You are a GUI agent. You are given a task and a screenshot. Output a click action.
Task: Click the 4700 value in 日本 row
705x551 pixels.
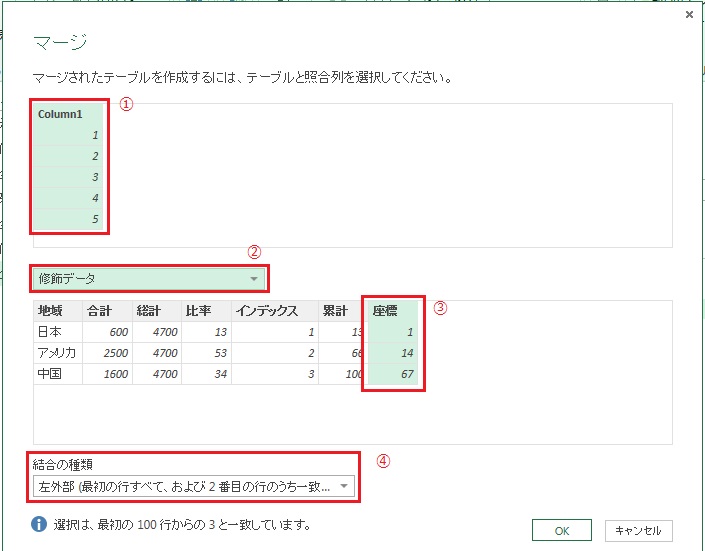157,332
